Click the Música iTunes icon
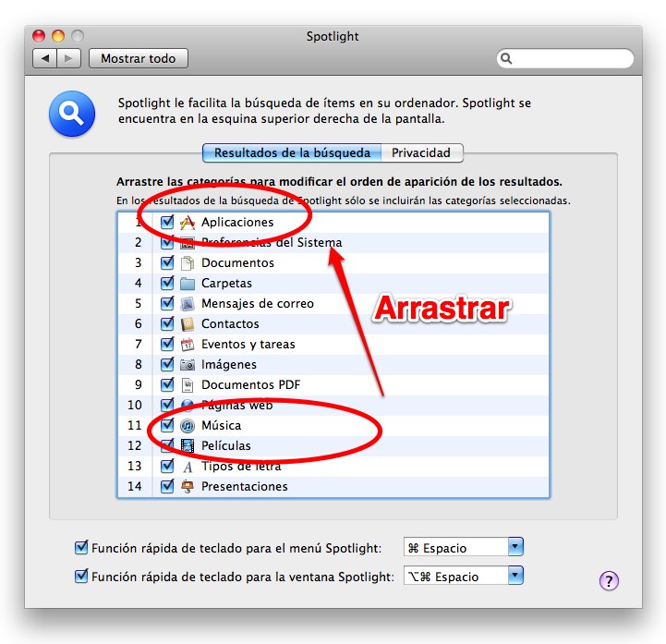 tap(188, 425)
